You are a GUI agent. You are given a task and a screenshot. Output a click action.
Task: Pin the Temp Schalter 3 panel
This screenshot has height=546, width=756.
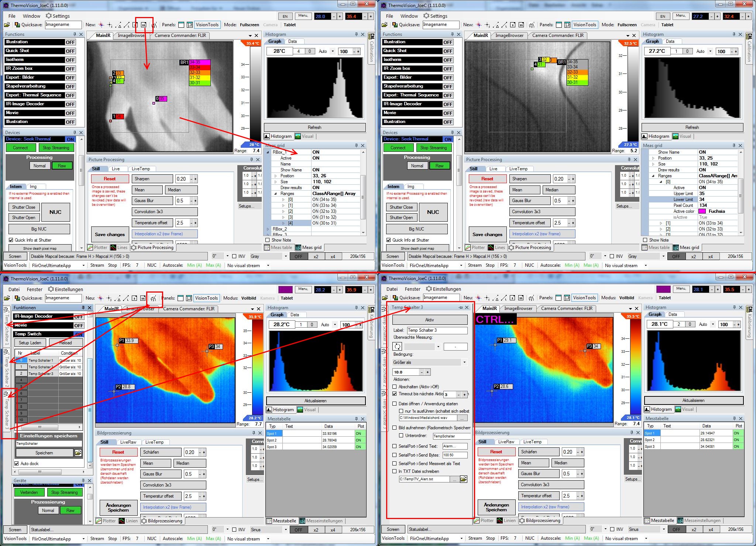click(461, 307)
